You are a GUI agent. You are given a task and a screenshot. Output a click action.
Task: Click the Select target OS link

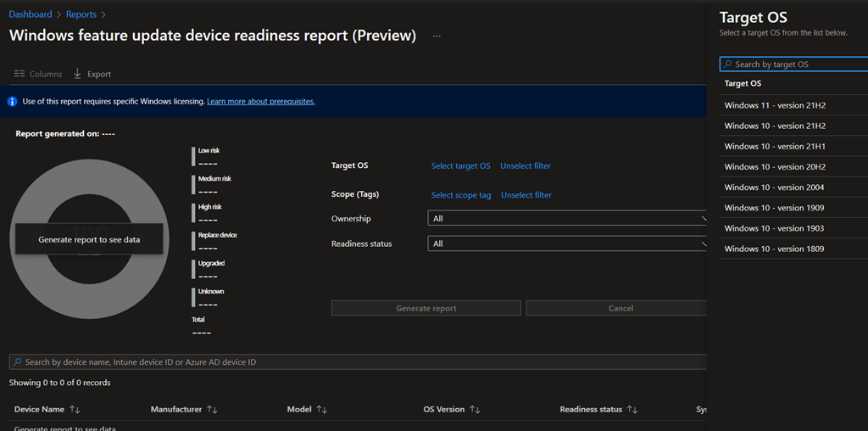click(460, 166)
